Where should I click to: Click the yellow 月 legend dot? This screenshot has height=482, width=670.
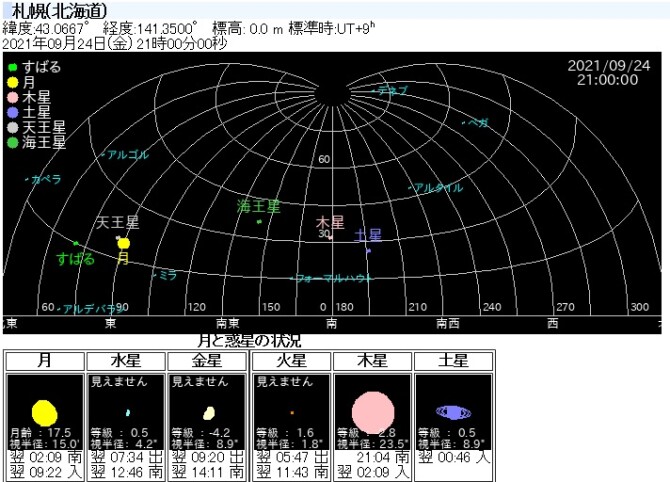tap(13, 82)
